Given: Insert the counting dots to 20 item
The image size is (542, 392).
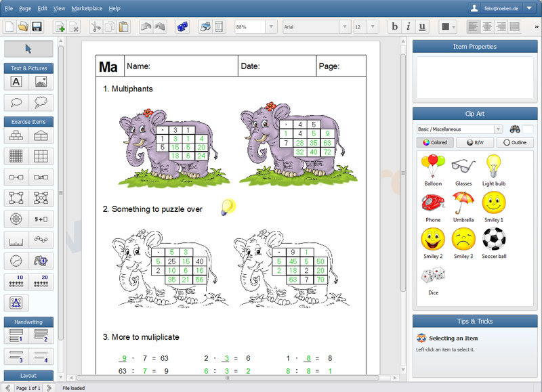Looking at the screenshot, I should coord(41,282).
